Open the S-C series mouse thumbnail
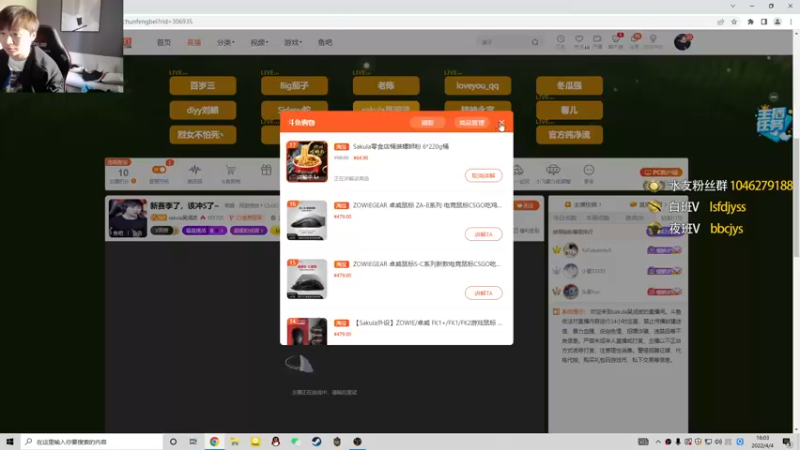Image resolution: width=800 pixels, height=450 pixels. (307, 279)
